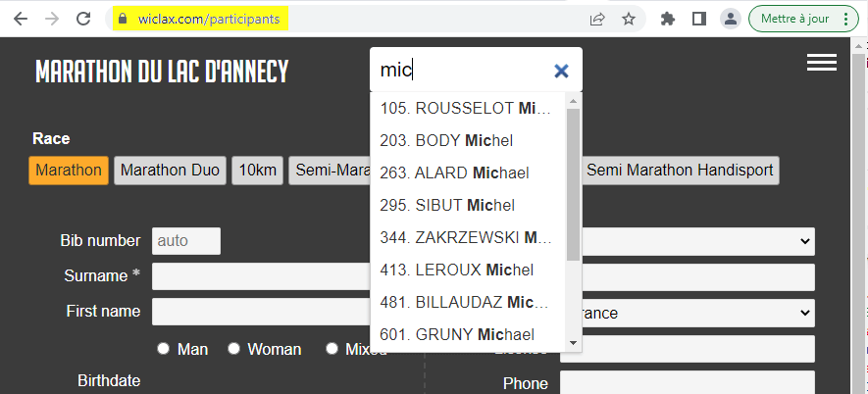
Task: Clear the search box with the X icon
Action: click(x=561, y=71)
